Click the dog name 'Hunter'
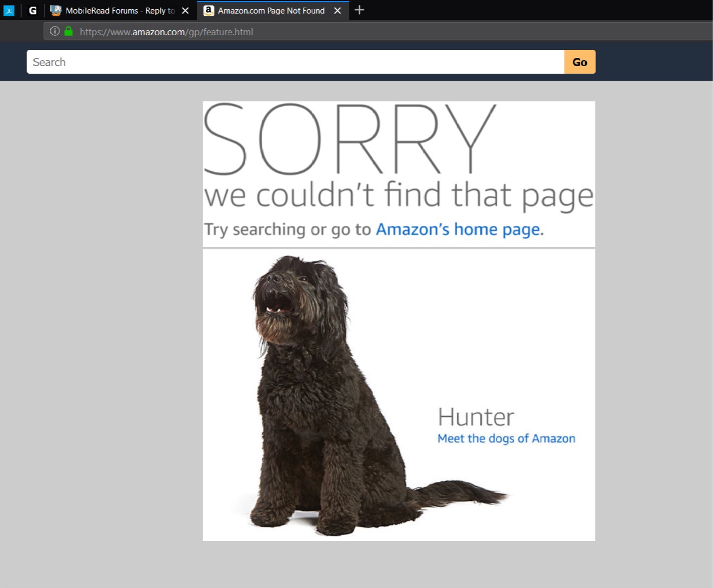The height and width of the screenshot is (588, 713). click(x=476, y=417)
